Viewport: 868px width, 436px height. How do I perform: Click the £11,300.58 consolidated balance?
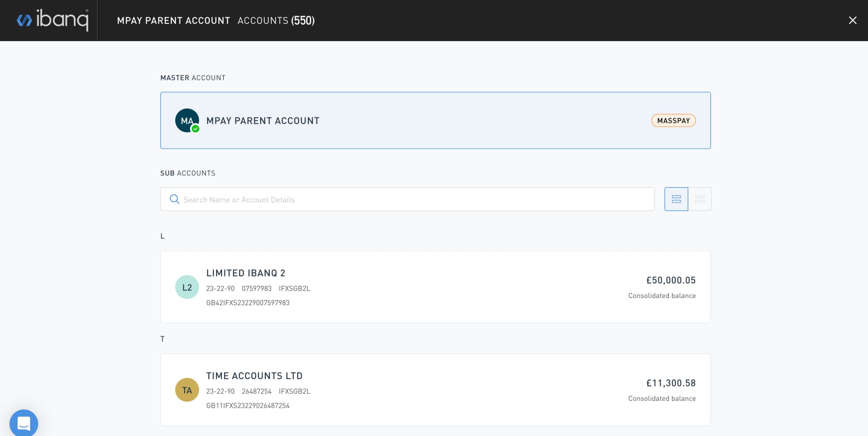click(671, 383)
